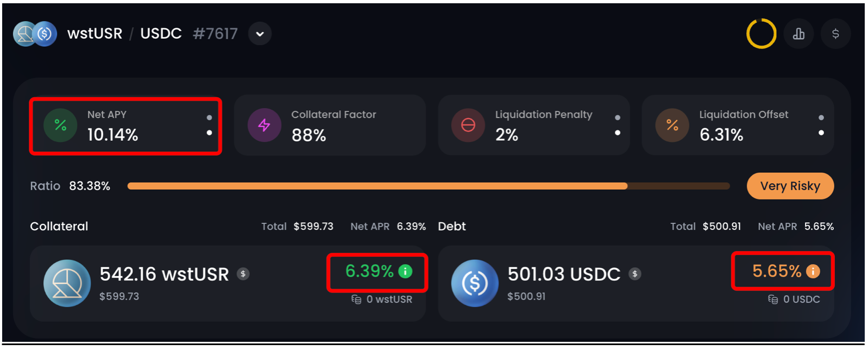This screenshot has width=868, height=350.
Task: Click the orange Ratio progress bar
Action: pyautogui.click(x=377, y=186)
